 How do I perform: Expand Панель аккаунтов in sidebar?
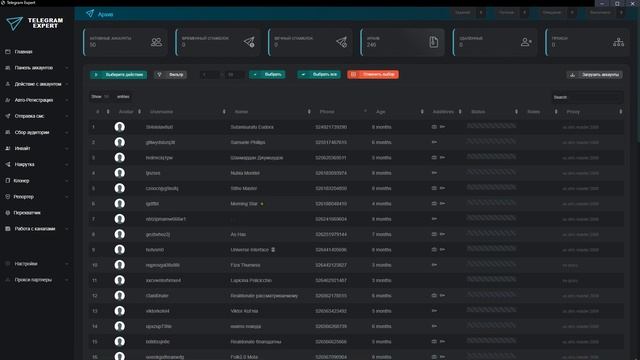tap(37, 68)
